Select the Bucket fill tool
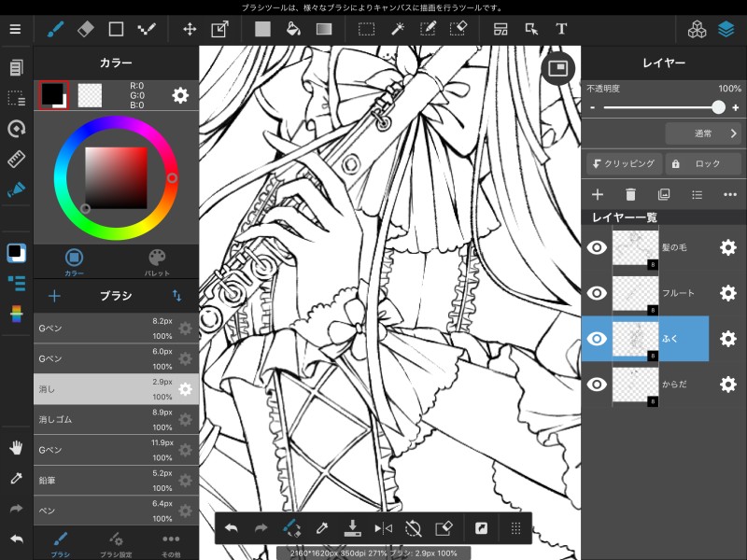 point(293,29)
